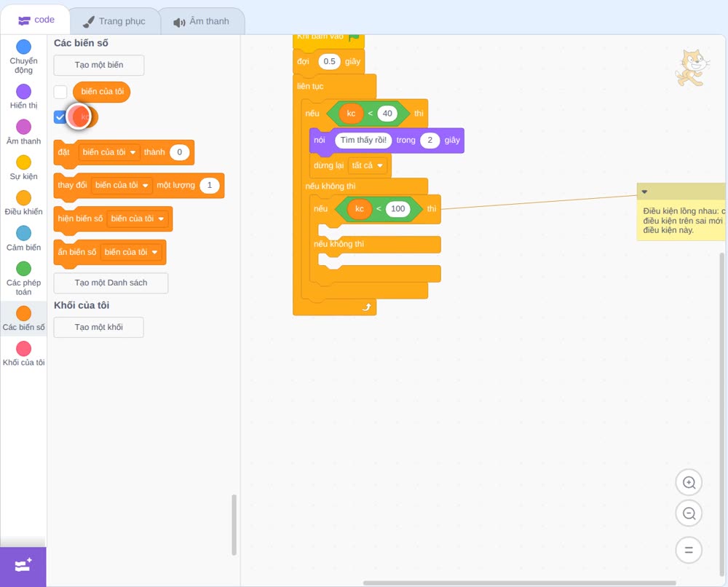The image size is (728, 587).
Task: Click the workspace vertical scrollbar
Action: click(x=722, y=416)
